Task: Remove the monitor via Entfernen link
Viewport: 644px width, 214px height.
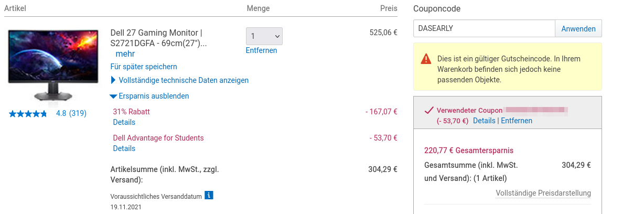Action: click(x=261, y=50)
